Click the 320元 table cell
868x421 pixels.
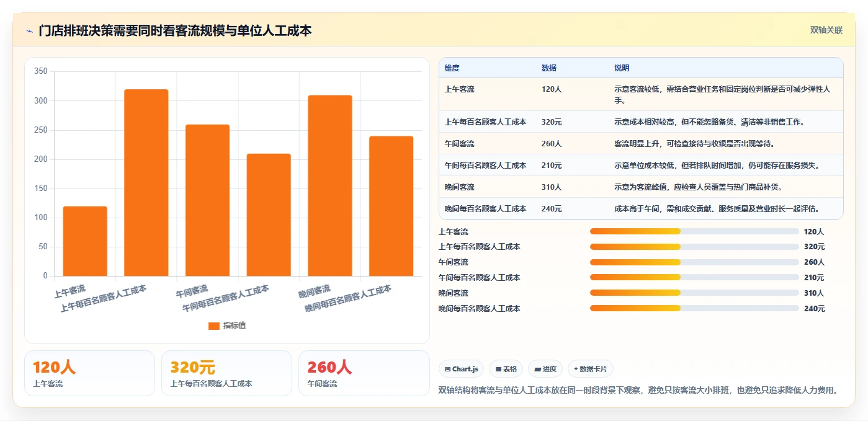(552, 122)
